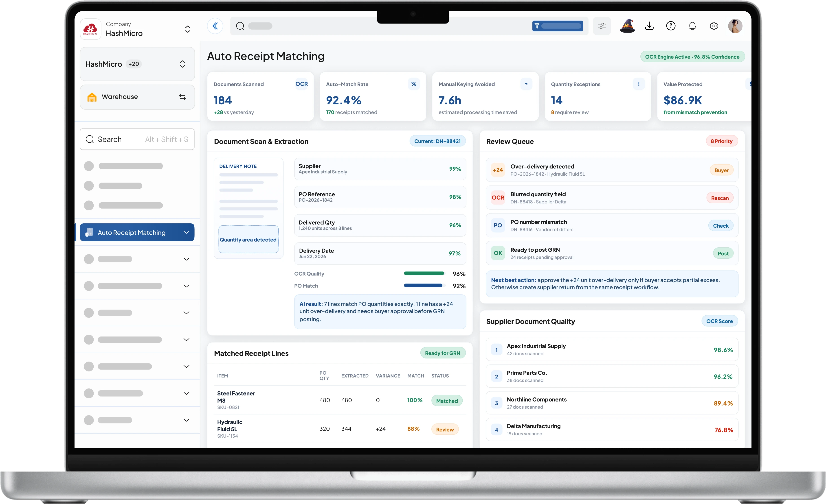The height and width of the screenshot is (504, 826).
Task: Click the wizard hat icon
Action: click(x=627, y=26)
